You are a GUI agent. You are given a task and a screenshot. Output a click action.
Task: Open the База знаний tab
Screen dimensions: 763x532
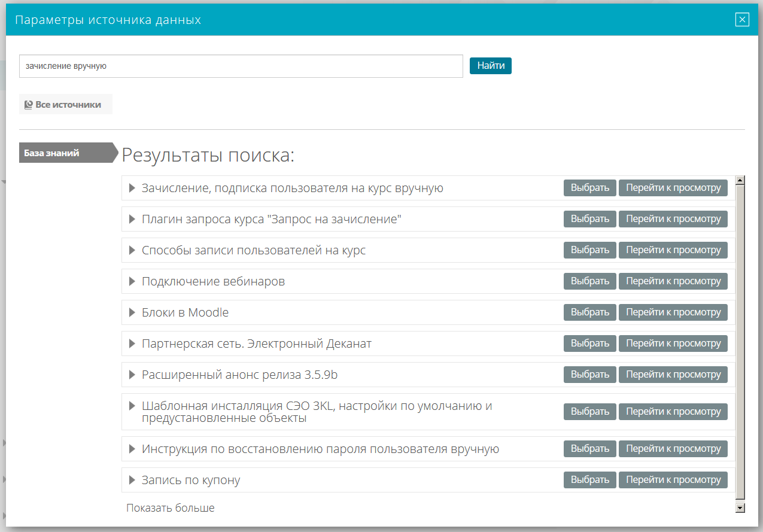[66, 153]
